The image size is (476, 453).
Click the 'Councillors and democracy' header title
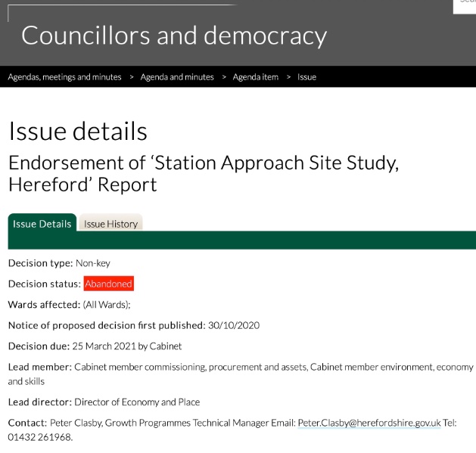click(173, 35)
